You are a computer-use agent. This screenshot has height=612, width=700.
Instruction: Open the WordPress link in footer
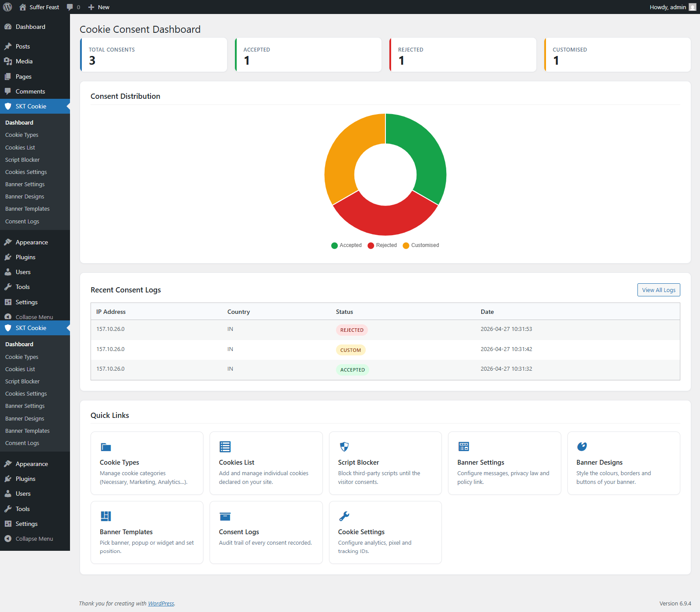coord(161,603)
